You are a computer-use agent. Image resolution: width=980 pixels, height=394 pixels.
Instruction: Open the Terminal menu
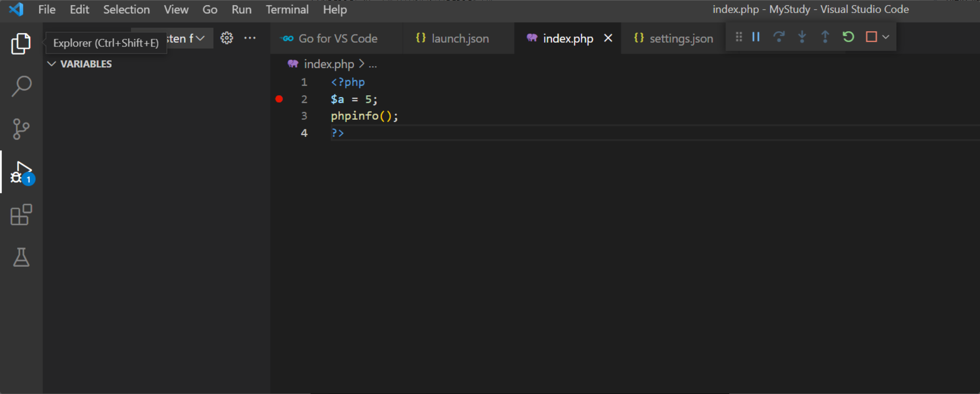287,10
